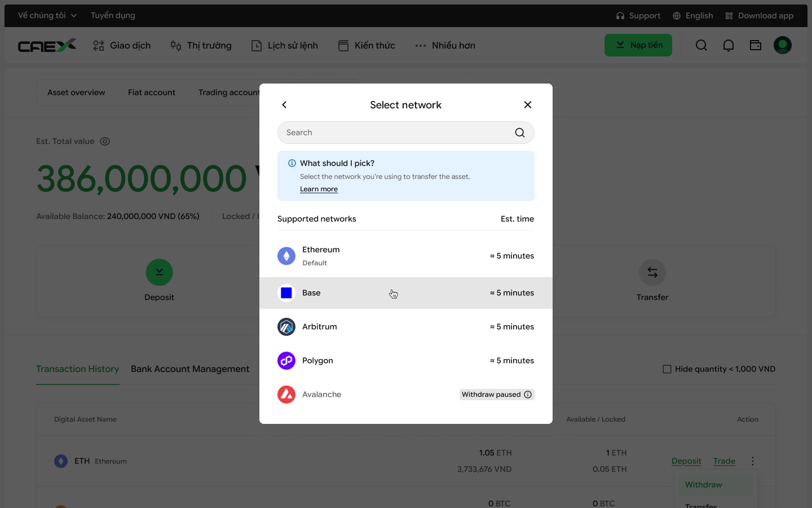Open the Bank Account Management tab

click(x=190, y=369)
